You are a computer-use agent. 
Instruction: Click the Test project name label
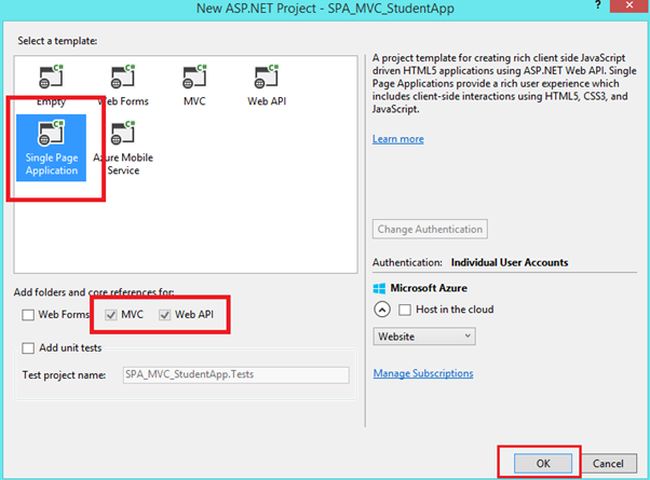(64, 375)
